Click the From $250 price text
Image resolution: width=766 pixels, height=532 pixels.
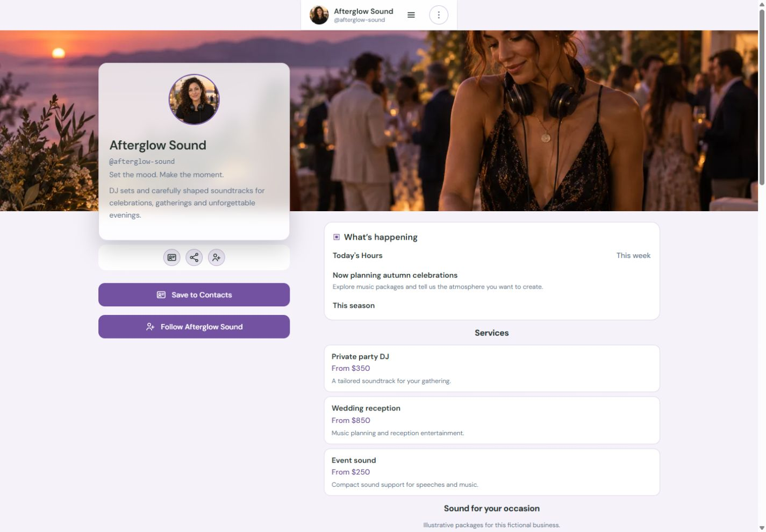click(x=350, y=472)
